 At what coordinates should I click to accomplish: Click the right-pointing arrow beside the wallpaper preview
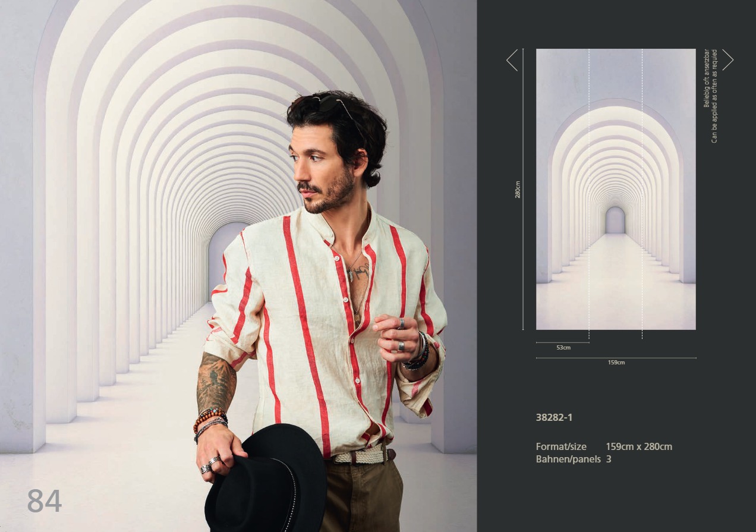click(727, 60)
